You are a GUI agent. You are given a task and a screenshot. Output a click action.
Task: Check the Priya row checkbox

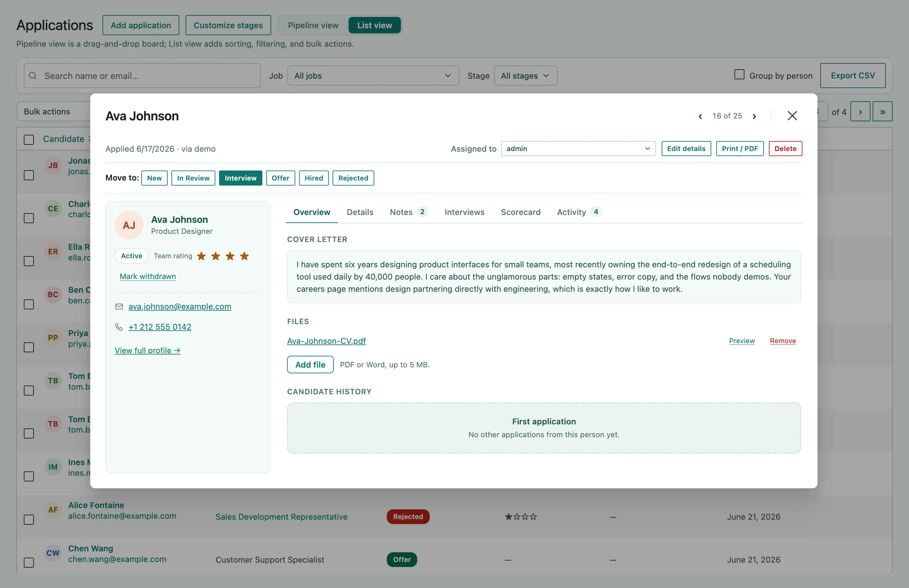click(29, 348)
